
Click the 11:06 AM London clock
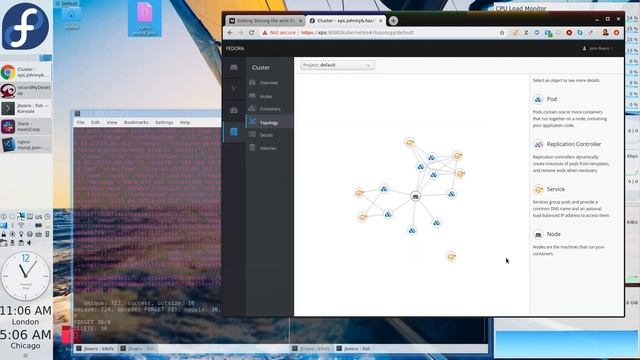coord(25,315)
